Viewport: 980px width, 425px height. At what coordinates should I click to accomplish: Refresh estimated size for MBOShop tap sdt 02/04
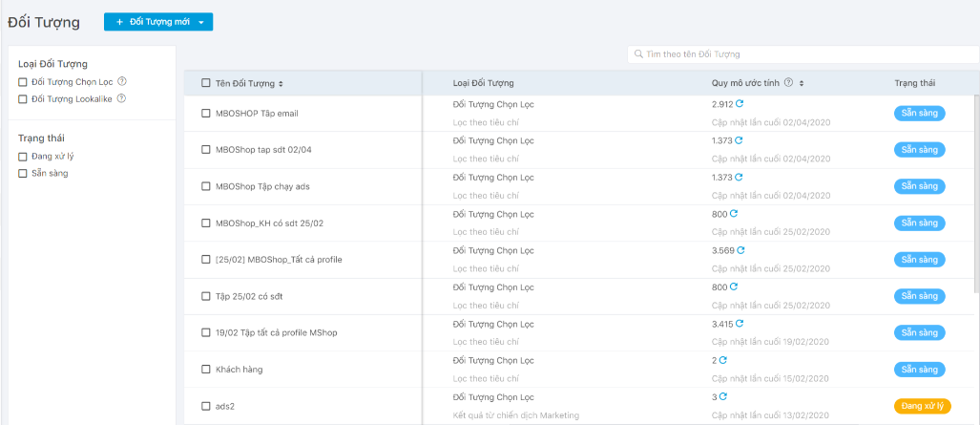[x=739, y=140]
